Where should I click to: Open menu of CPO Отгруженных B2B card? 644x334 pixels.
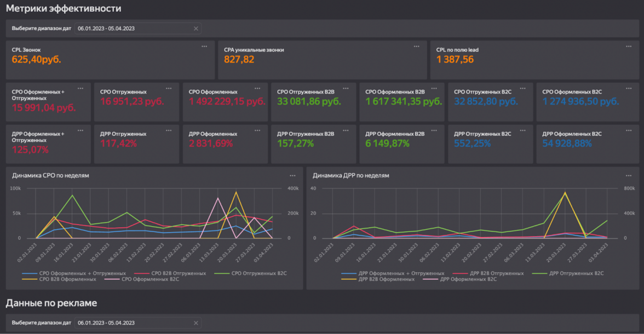[x=345, y=89]
